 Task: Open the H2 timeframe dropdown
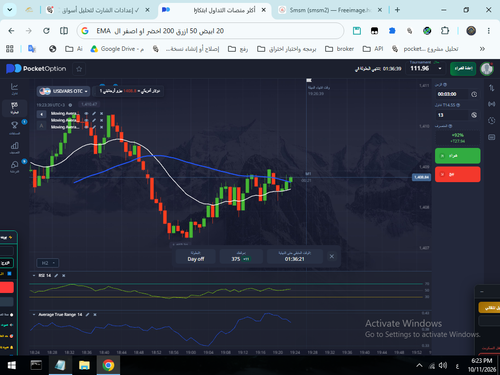click(47, 263)
